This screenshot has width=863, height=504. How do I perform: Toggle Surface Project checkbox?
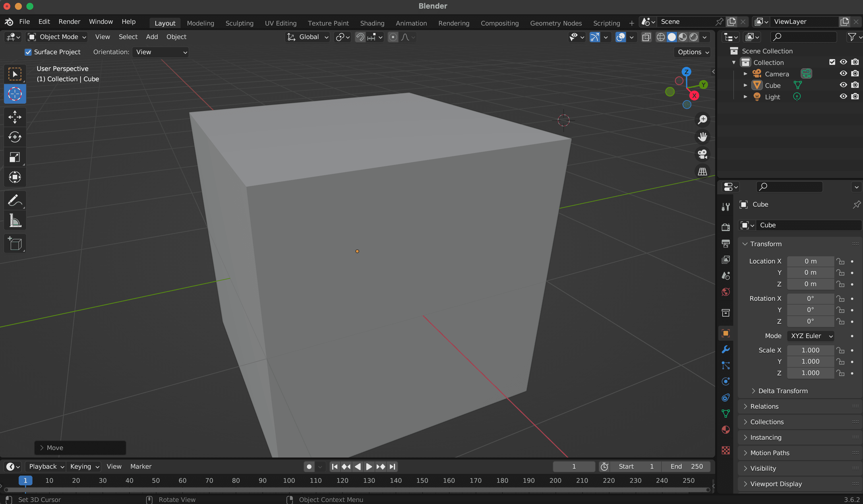[x=28, y=52]
